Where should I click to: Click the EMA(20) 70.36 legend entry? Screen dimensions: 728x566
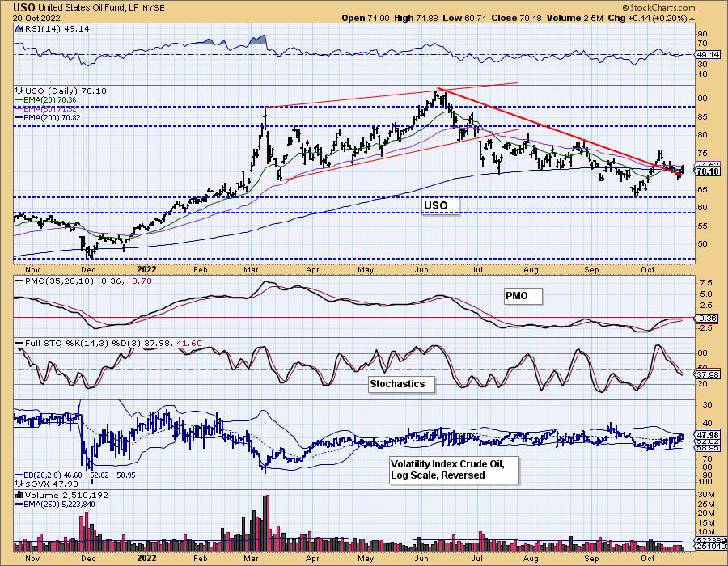49,99
